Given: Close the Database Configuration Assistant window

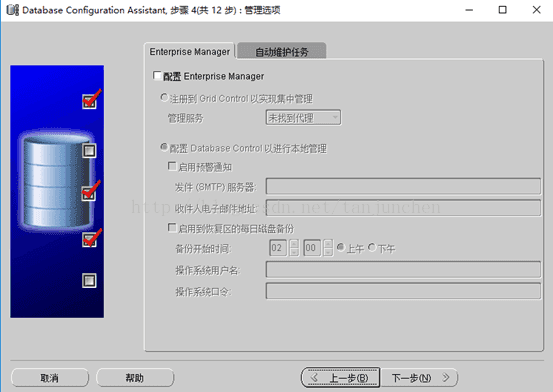Looking at the screenshot, I should [536, 10].
